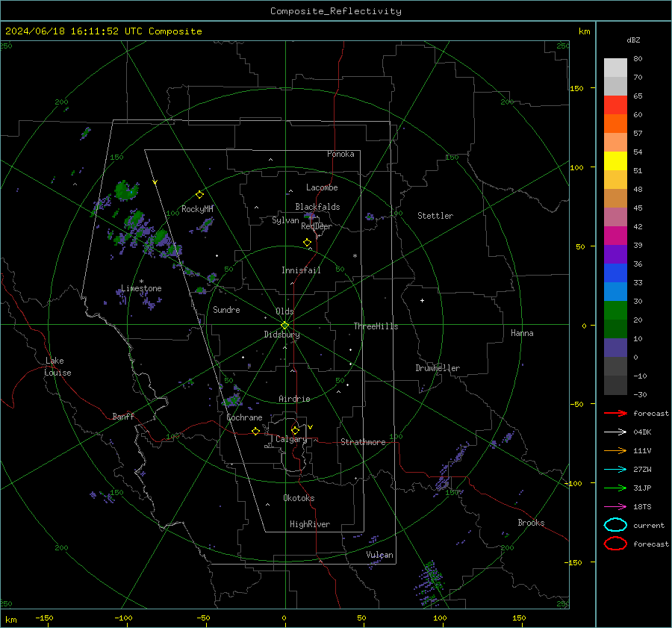Select the lightest gray swatch at the scale top

615,68
